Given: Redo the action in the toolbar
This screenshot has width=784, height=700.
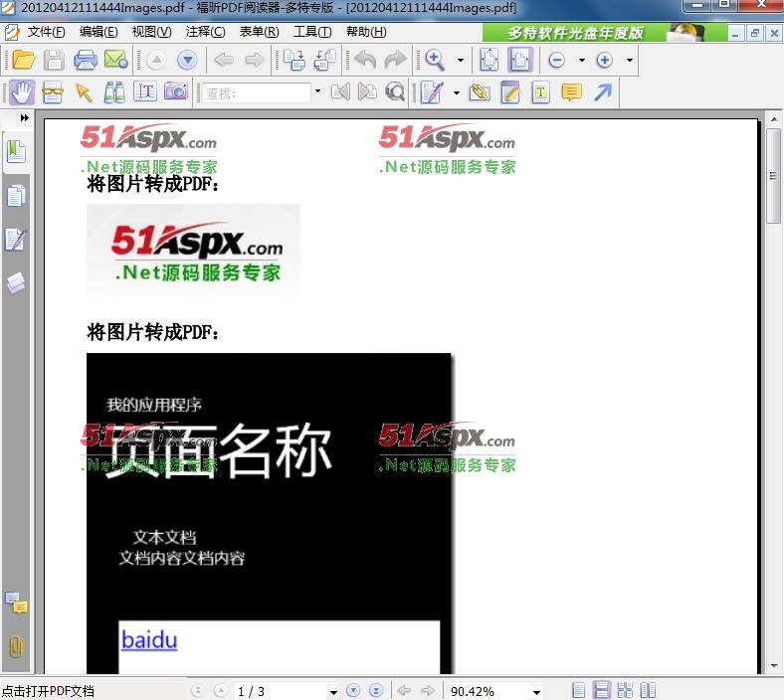Looking at the screenshot, I should pos(396,60).
